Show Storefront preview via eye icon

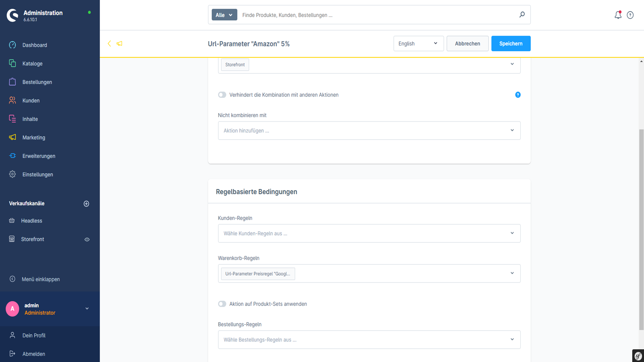tap(87, 239)
